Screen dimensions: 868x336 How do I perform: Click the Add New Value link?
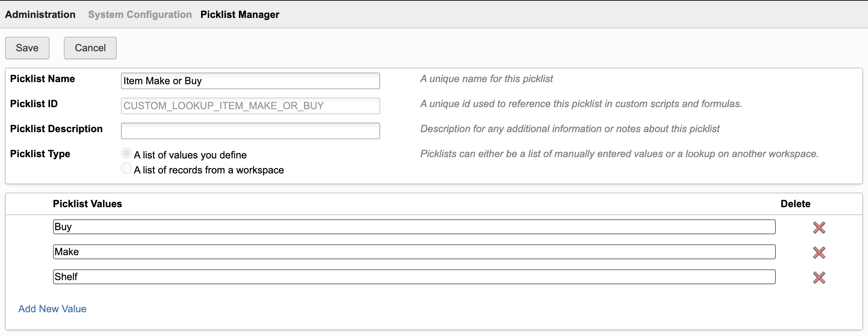(x=52, y=309)
